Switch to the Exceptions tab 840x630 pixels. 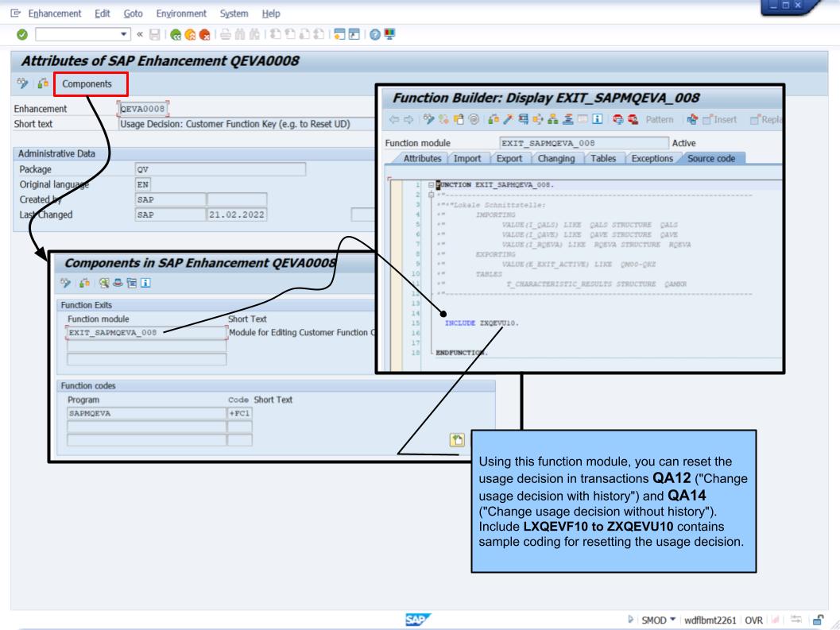(652, 159)
